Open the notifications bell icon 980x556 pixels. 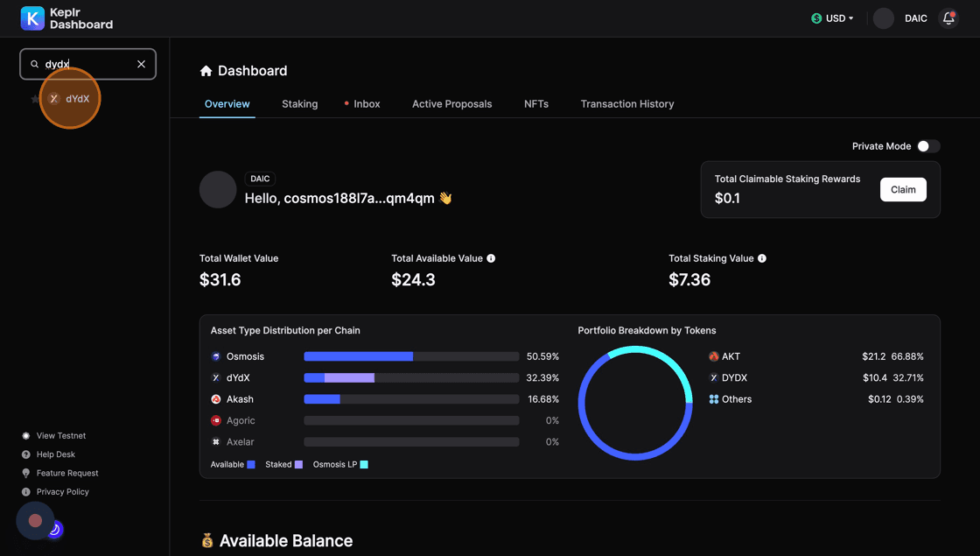[x=948, y=18]
